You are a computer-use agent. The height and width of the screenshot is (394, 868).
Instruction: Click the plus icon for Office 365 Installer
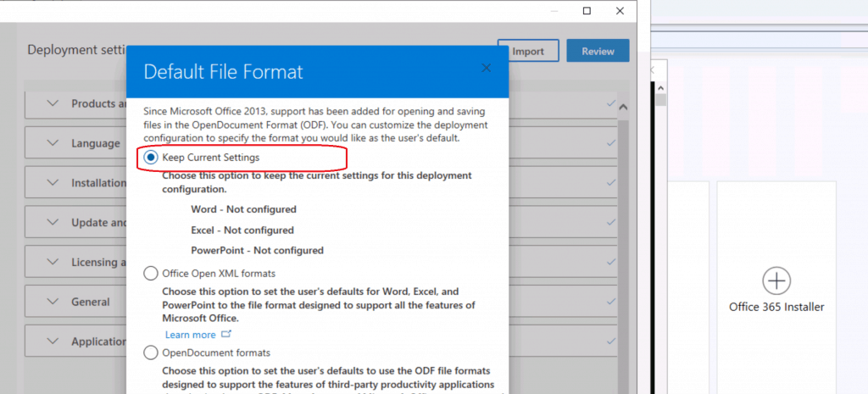776,280
